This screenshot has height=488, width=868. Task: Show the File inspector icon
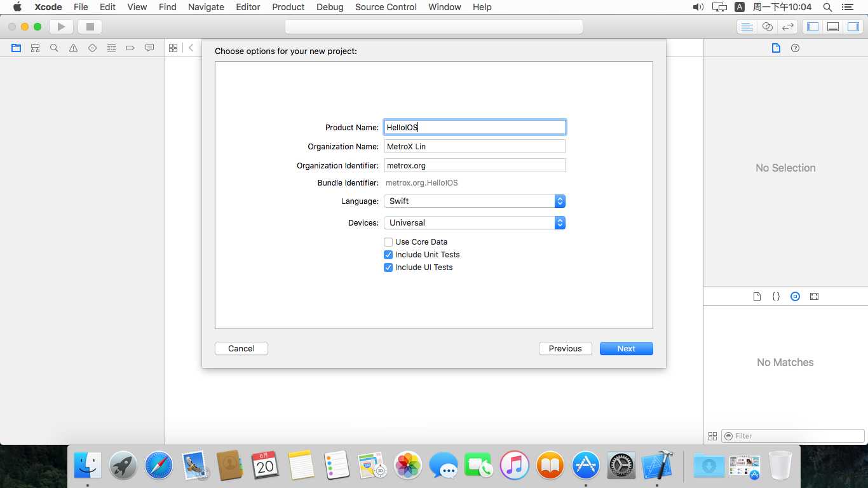coord(776,48)
